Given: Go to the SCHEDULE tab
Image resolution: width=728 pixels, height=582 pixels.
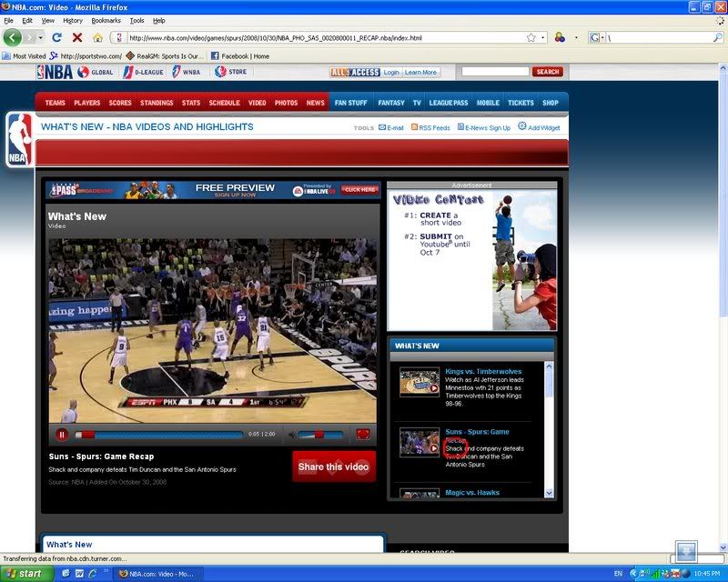Looking at the screenshot, I should [224, 103].
